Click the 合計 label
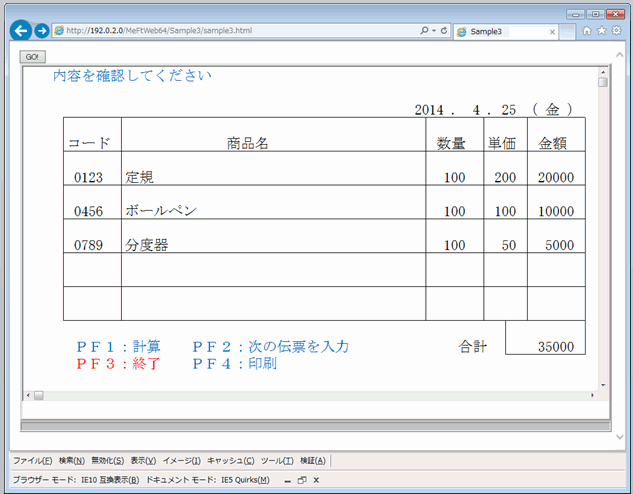This screenshot has height=494, width=633. 473,347
